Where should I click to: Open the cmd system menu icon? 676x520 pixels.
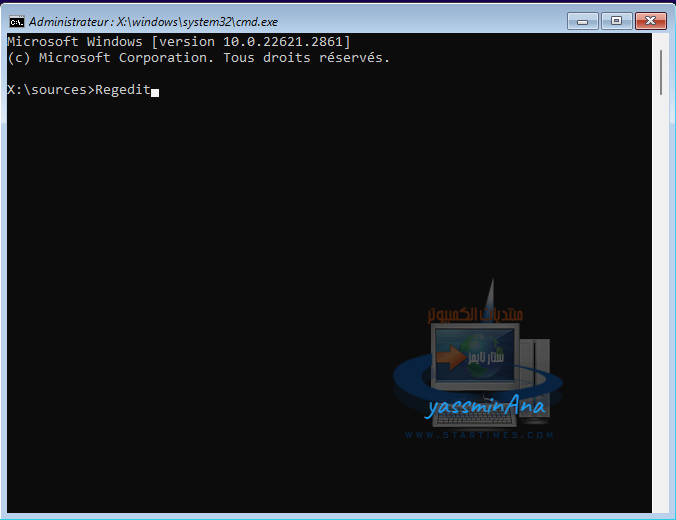tap(17, 22)
